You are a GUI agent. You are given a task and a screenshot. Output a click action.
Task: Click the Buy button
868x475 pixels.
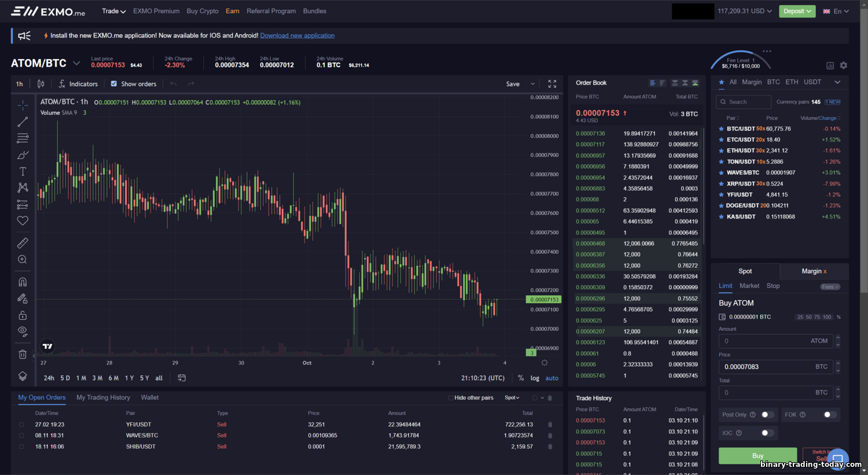pos(757,455)
